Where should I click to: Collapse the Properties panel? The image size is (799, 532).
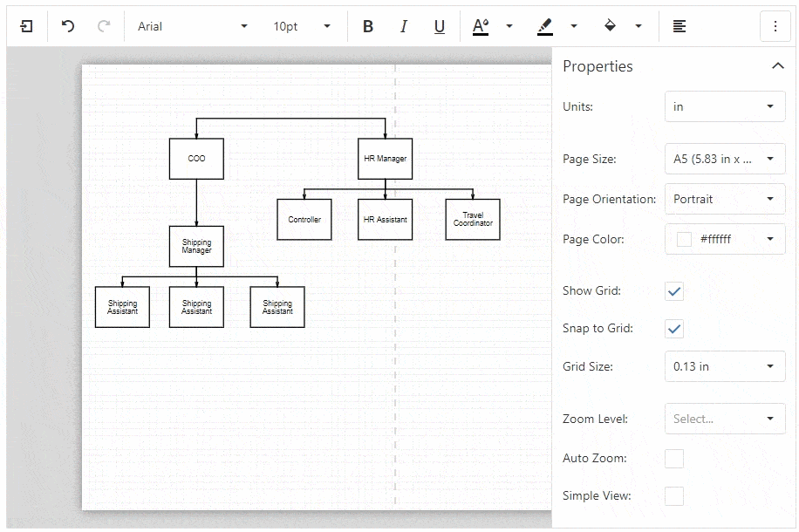click(x=778, y=66)
